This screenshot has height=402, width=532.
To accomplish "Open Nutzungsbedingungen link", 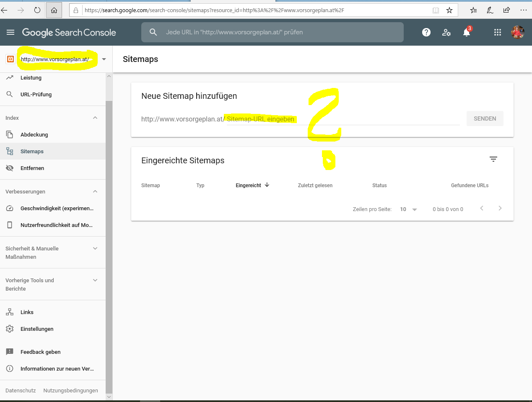I will (71, 390).
